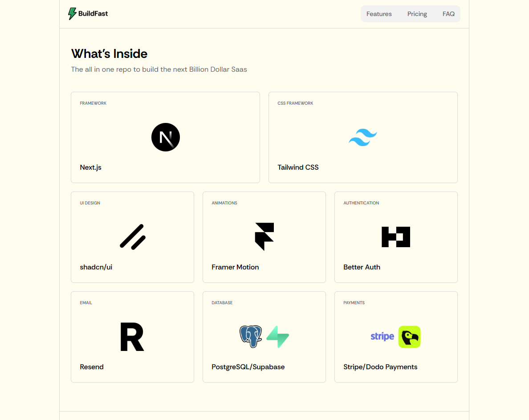Image resolution: width=529 pixels, height=420 pixels.
Task: Click the Next.js circular logo icon
Action: 166,137
